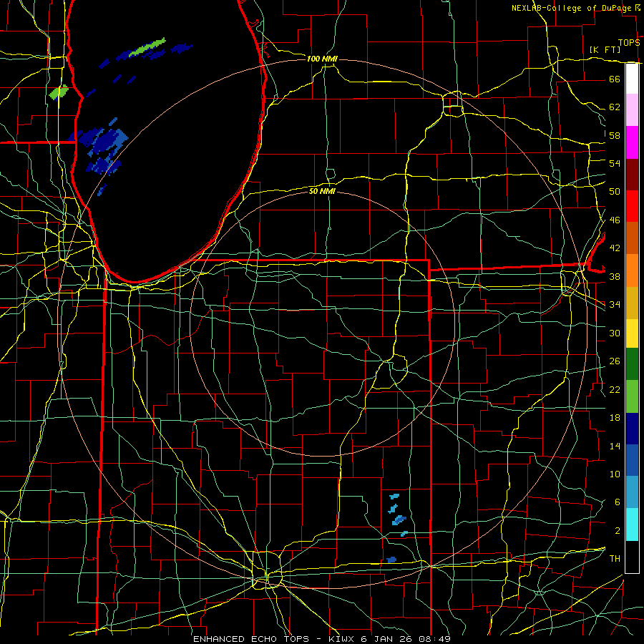The width and height of the screenshot is (644, 644).
Task: Click the 34 legend value
Action: tap(615, 304)
